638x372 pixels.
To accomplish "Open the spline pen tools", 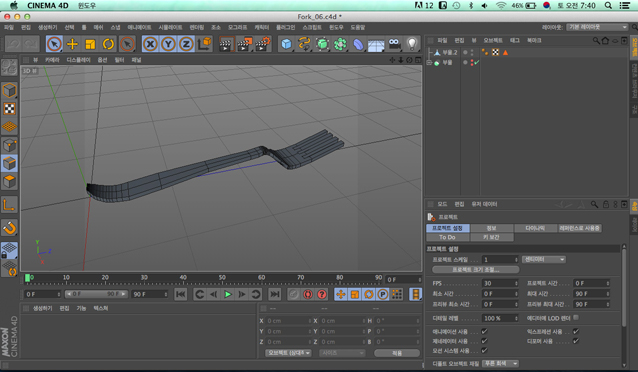I will point(304,44).
